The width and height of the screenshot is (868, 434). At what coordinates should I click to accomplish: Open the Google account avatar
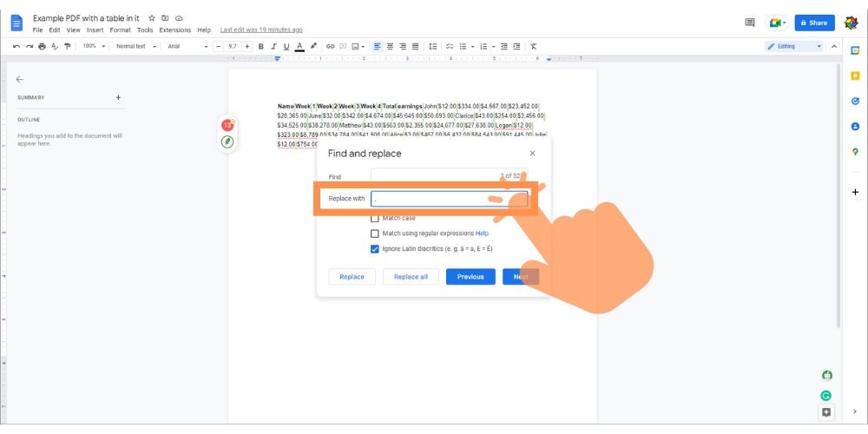[x=851, y=23]
